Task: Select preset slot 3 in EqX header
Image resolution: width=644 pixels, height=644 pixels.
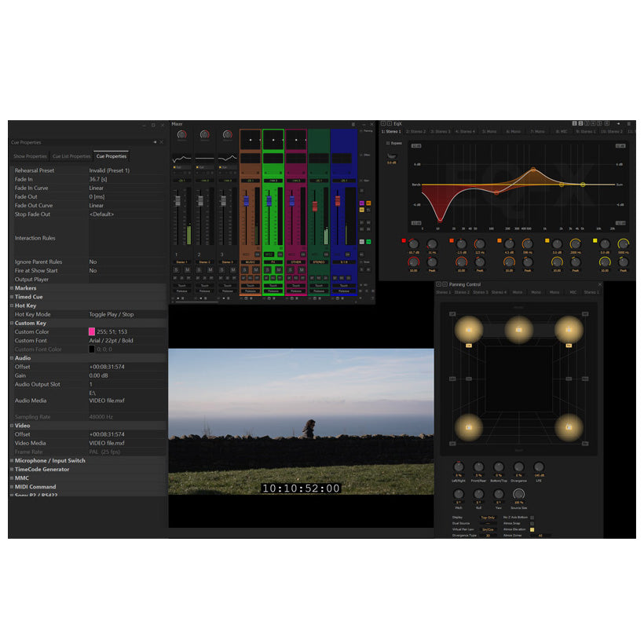Action: pyautogui.click(x=587, y=123)
